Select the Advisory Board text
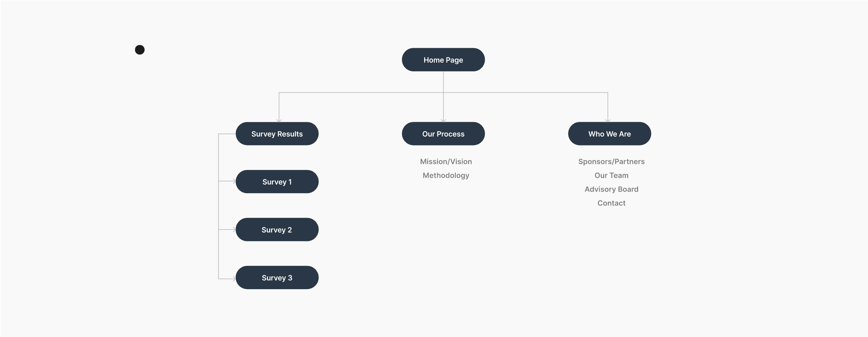 611,189
